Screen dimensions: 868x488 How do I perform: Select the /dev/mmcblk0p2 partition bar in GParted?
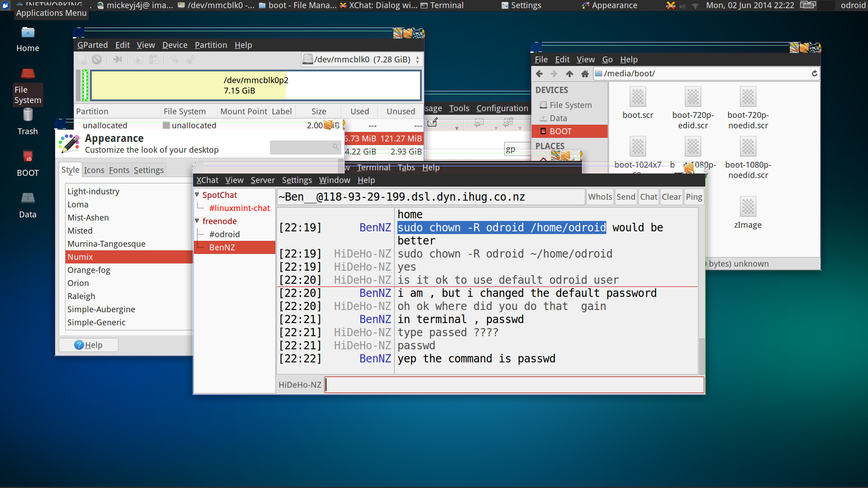(256, 85)
